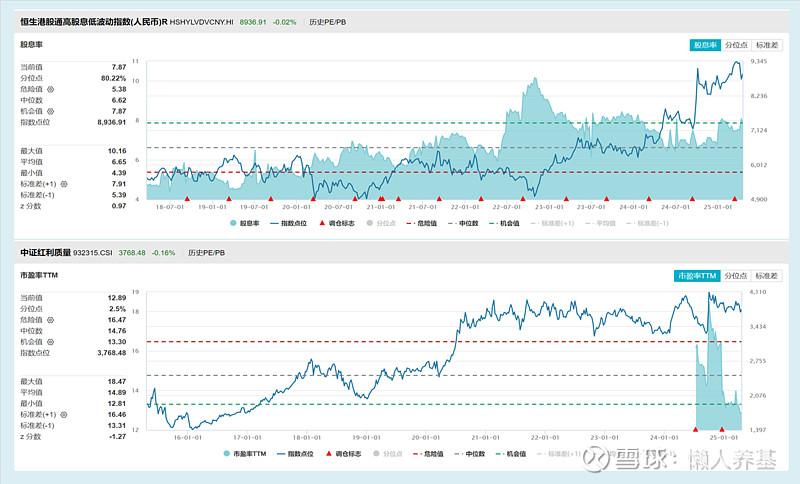Screen dimensions: 800x484
Task: Click index title 恒生港股通高股息低波动指数(人民币)R
Action: tap(93, 22)
